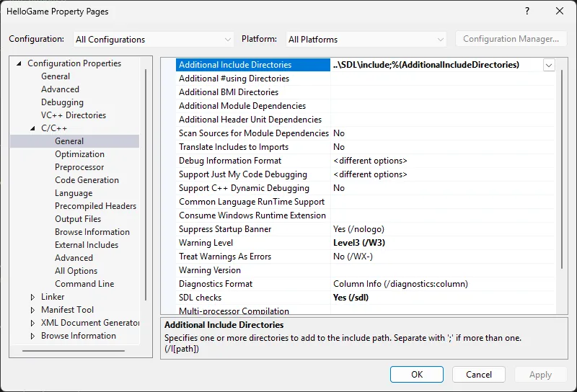Expand the Linker tree node
This screenshot has width=577, height=392.
point(33,297)
